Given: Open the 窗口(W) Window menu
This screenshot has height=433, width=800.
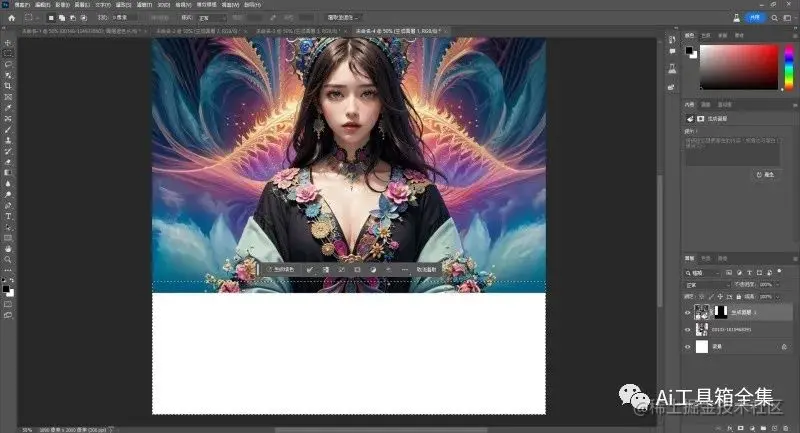Looking at the screenshot, I should (231, 5).
